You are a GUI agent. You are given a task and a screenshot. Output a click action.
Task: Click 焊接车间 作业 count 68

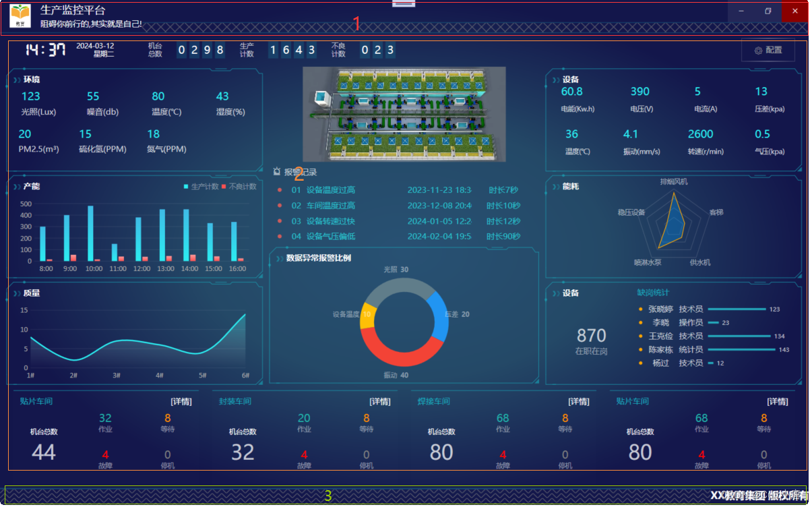[x=503, y=418]
